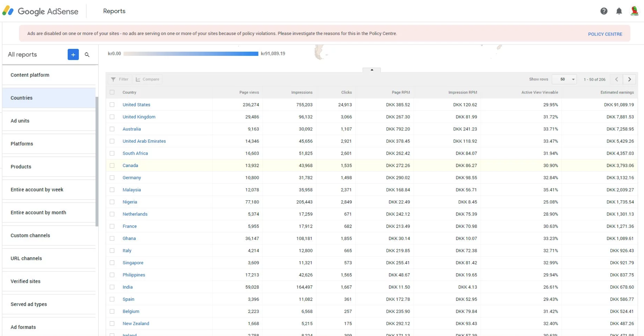
Task: Collapse the map panel with the up arrow
Action: pos(372,70)
